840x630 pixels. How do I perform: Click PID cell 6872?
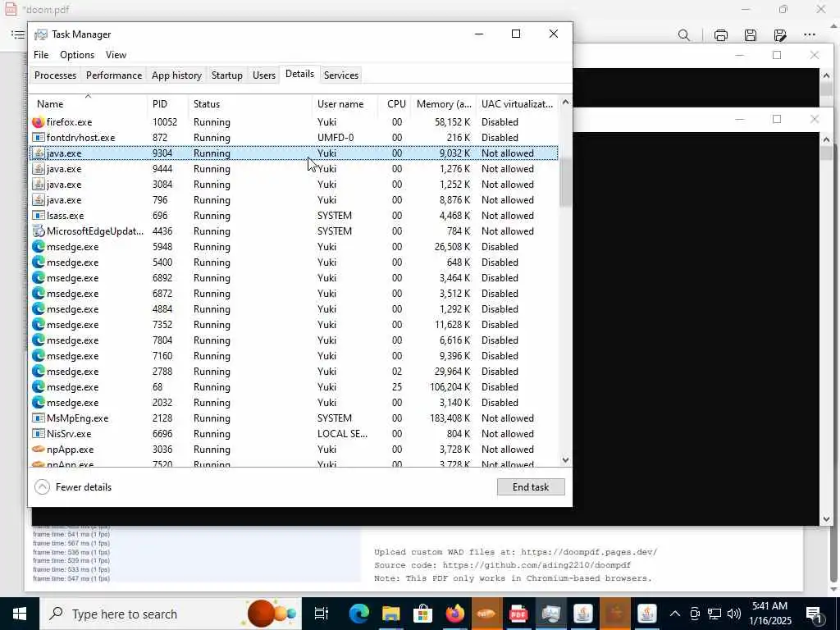(162, 294)
